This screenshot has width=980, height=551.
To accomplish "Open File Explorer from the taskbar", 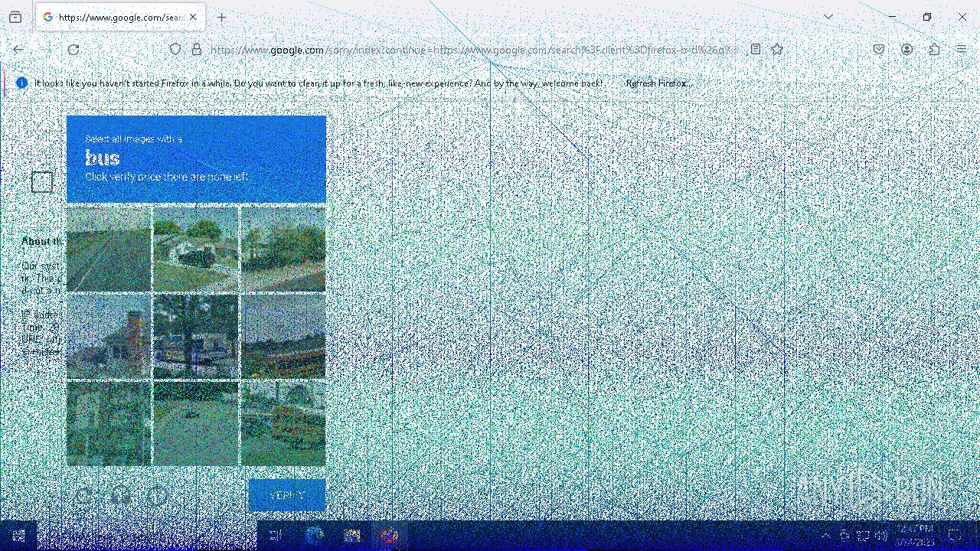I will tap(352, 536).
